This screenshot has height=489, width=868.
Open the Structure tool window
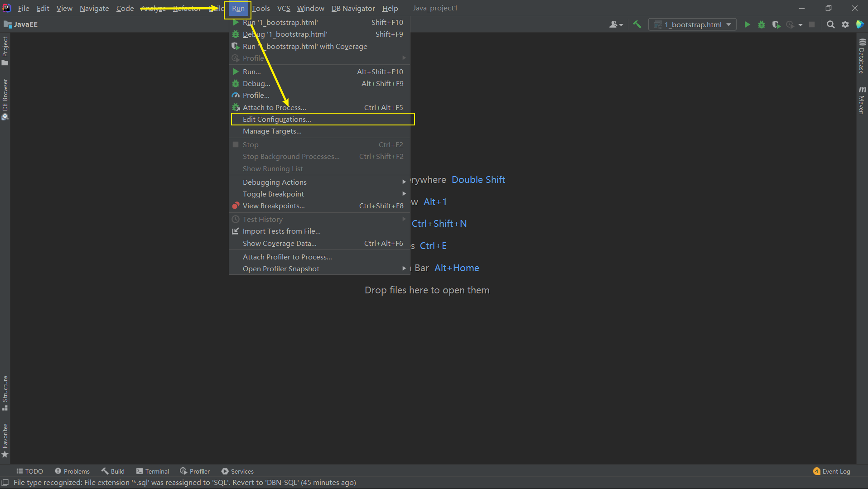pyautogui.click(x=5, y=393)
